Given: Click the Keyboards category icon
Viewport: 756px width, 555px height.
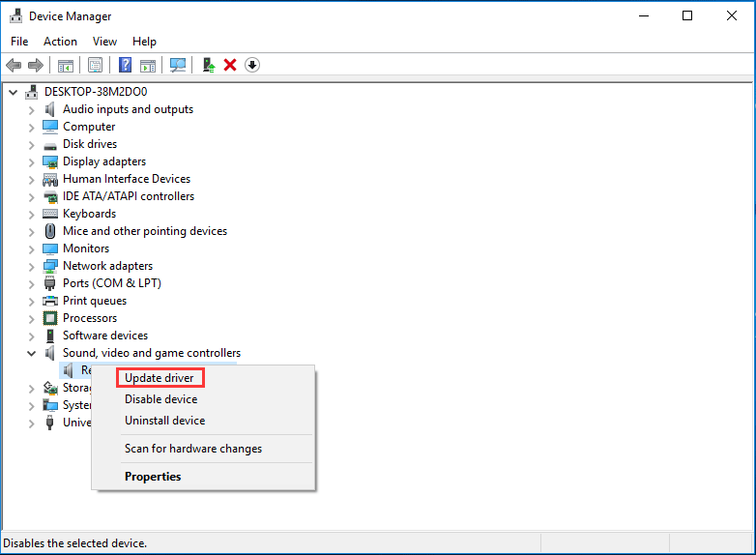Looking at the screenshot, I should coord(50,214).
